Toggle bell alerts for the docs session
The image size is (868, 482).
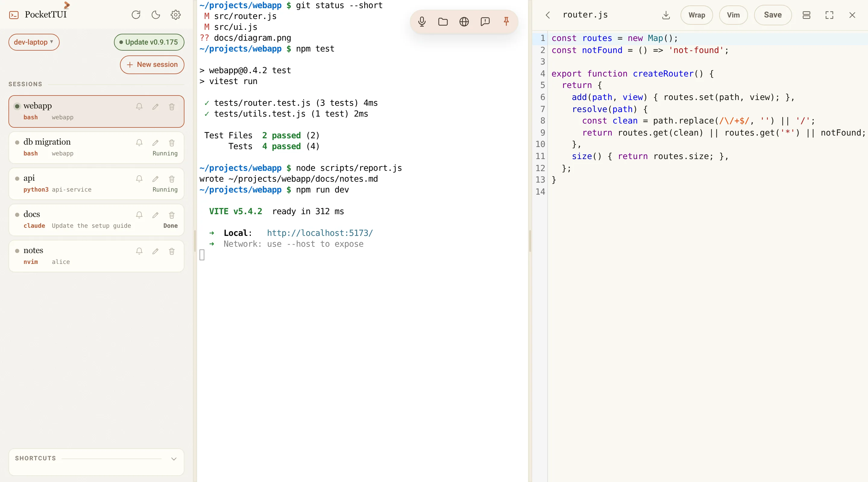pos(139,215)
